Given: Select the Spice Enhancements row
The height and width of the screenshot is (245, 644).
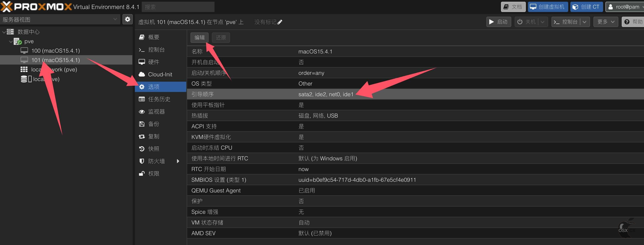Looking at the screenshot, I should [415, 212].
